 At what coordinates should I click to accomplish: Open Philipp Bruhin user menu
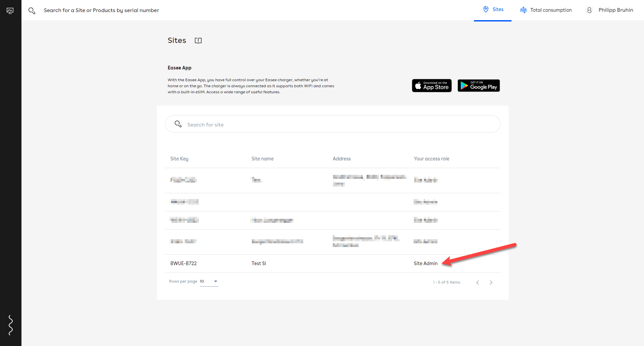coord(609,10)
